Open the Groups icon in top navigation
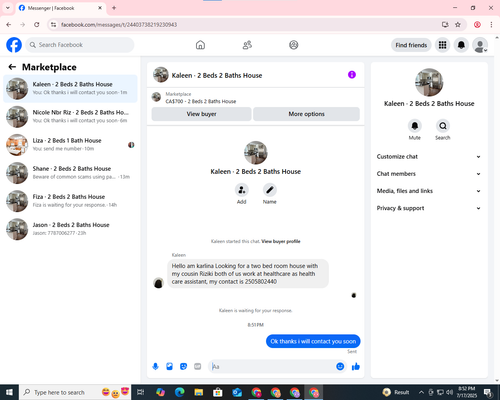The height and width of the screenshot is (400, 500). click(294, 45)
